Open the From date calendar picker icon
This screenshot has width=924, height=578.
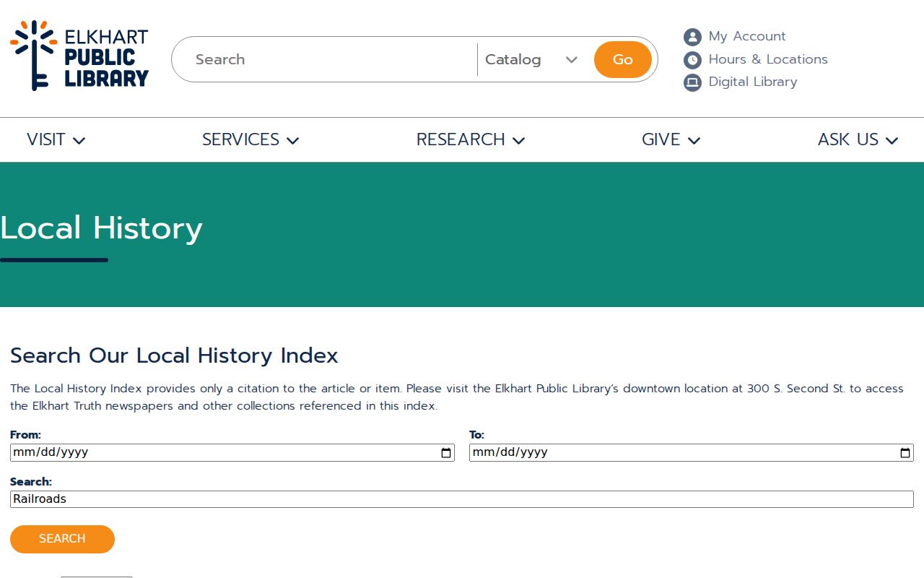[x=446, y=453]
